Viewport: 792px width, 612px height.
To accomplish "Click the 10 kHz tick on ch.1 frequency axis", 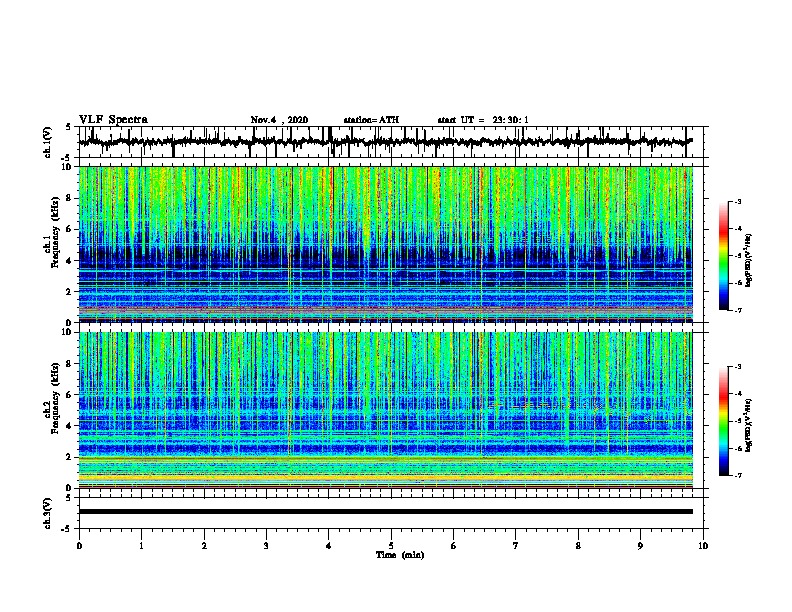I will coord(67,167).
